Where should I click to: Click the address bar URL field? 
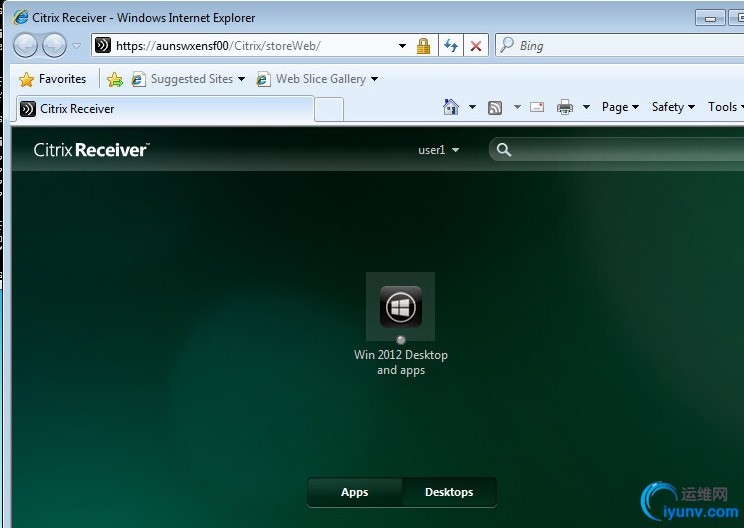point(247,46)
